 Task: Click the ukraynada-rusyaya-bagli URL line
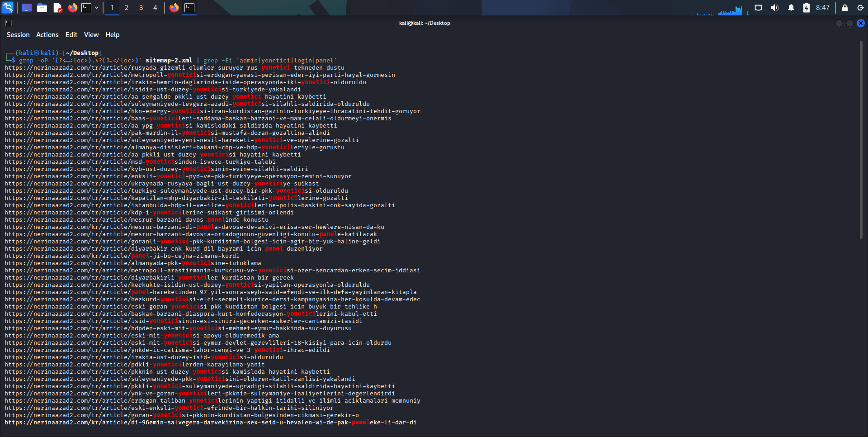[162, 183]
